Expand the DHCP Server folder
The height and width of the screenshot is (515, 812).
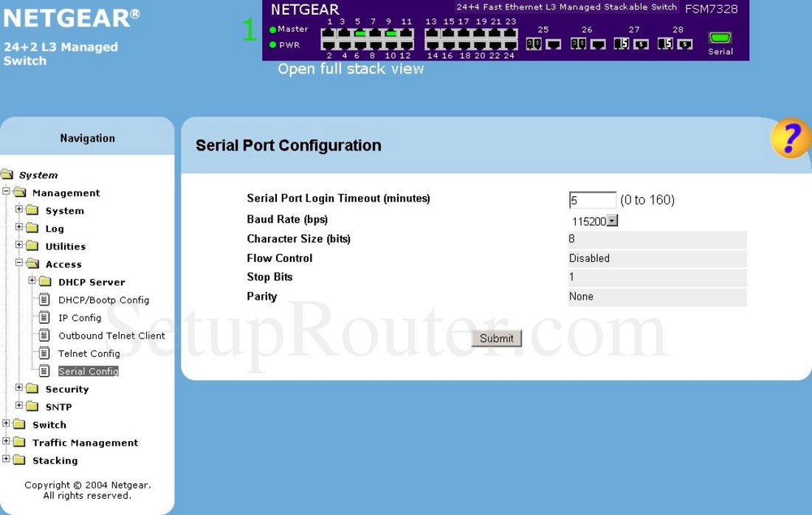click(x=32, y=281)
